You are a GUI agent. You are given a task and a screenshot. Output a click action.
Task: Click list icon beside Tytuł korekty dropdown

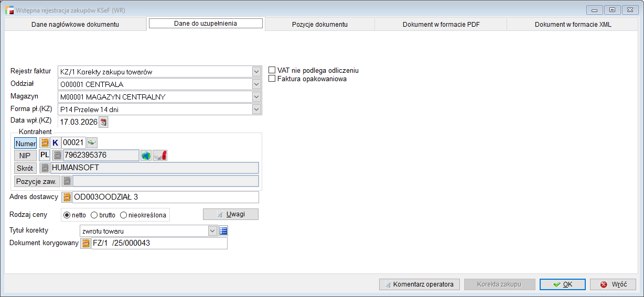pyautogui.click(x=223, y=231)
